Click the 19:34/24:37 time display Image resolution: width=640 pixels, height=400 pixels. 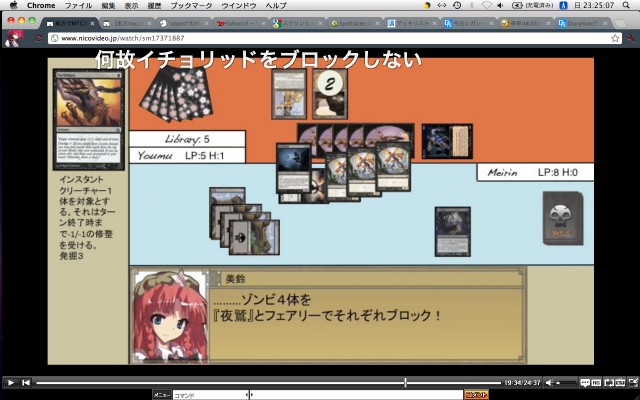point(522,382)
